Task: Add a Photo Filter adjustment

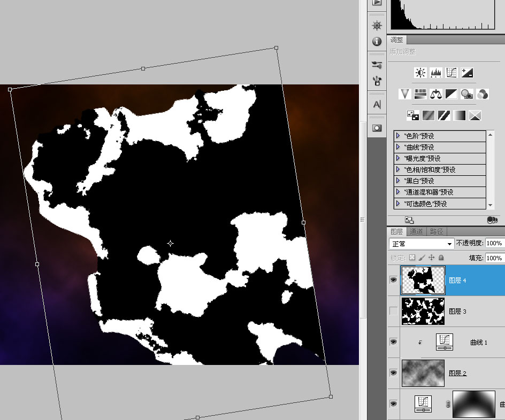Action: pos(466,94)
